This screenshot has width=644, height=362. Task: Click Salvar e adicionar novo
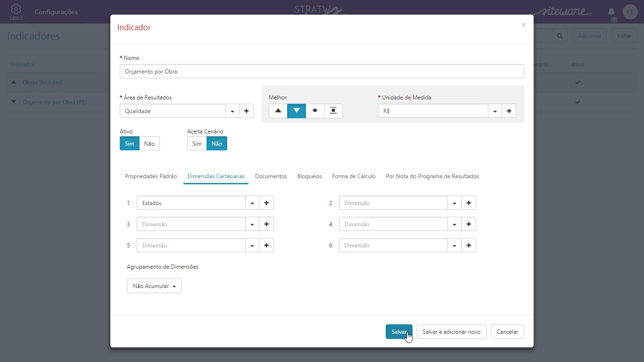pyautogui.click(x=451, y=332)
